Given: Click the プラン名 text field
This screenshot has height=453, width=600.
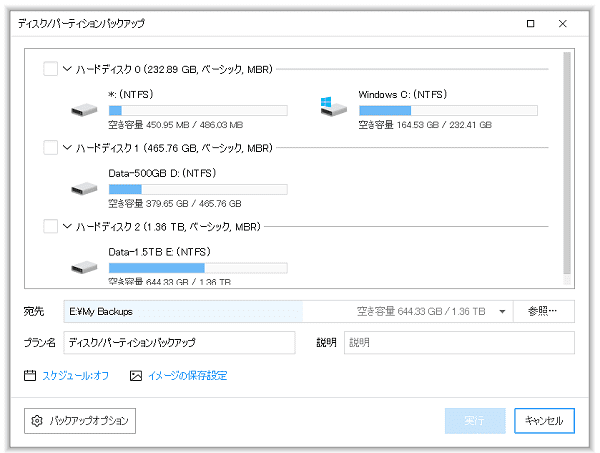Looking at the screenshot, I should click(x=180, y=343).
